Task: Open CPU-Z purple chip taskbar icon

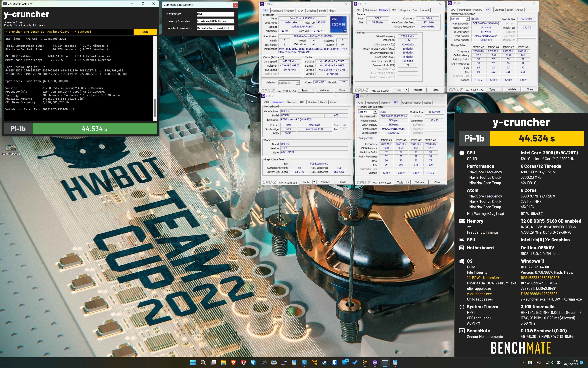Action: 375,362
